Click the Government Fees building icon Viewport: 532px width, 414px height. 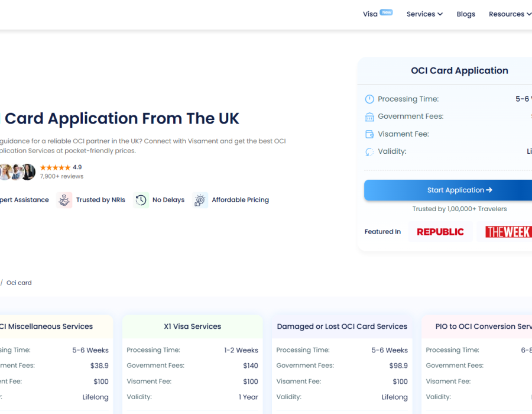[x=369, y=117]
